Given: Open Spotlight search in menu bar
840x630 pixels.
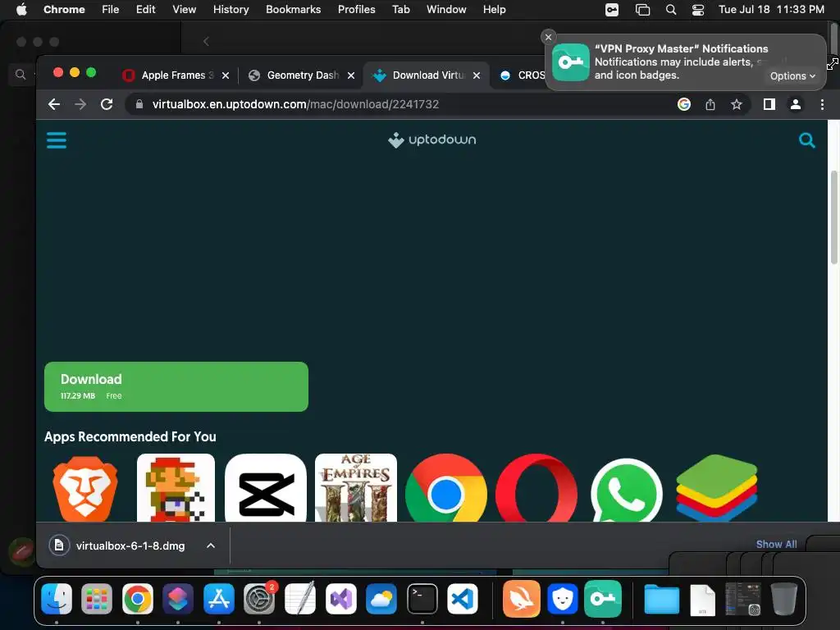Looking at the screenshot, I should pyautogui.click(x=671, y=10).
